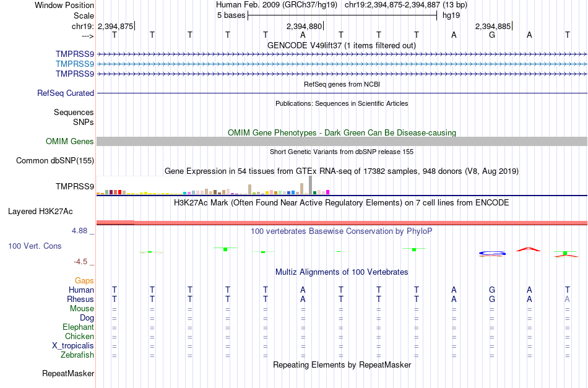Select the Mouse species label

[x=82, y=309]
